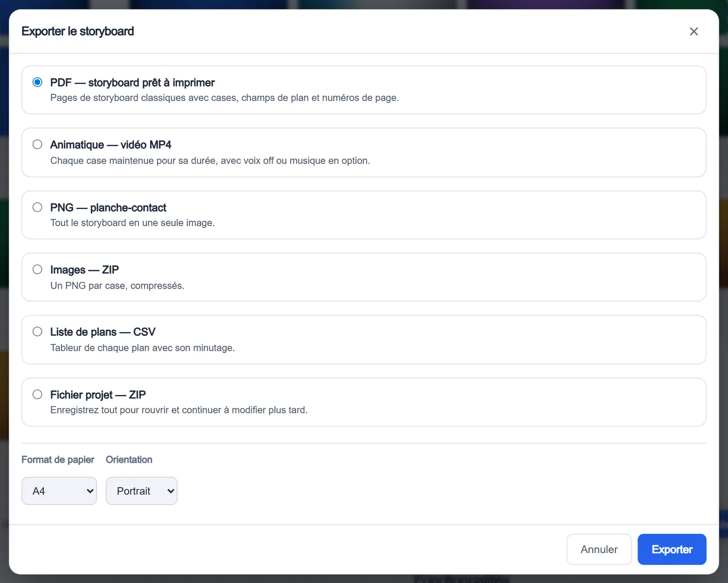Click 'Tableur de chaque plan avec son minutage.'

click(142, 348)
